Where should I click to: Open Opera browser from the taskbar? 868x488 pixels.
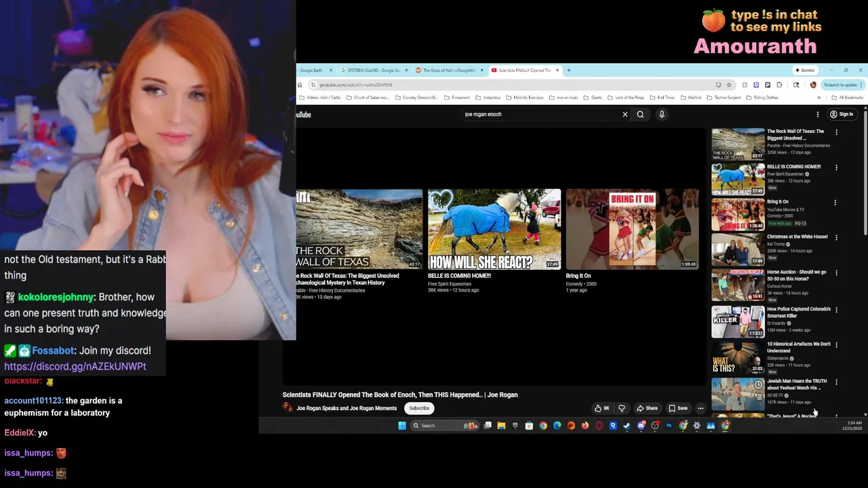tap(599, 426)
